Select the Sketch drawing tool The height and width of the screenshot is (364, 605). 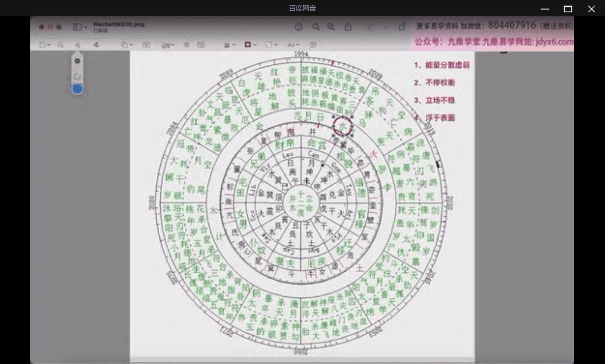tap(78, 45)
